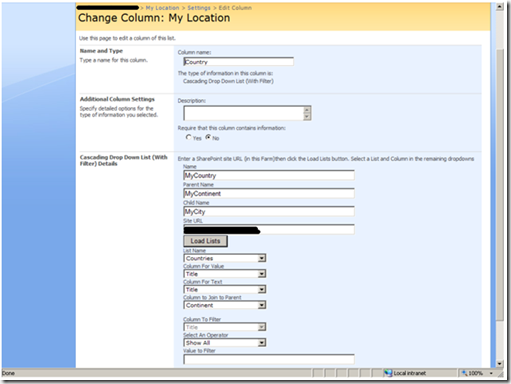Click the 100% zoom level magnifier icon
The image size is (511, 384).
point(464,373)
